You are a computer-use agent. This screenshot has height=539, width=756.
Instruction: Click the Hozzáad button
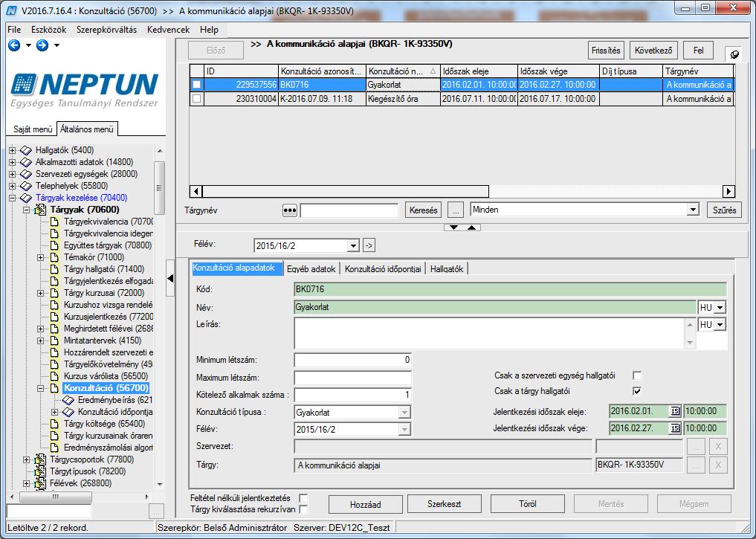click(366, 504)
